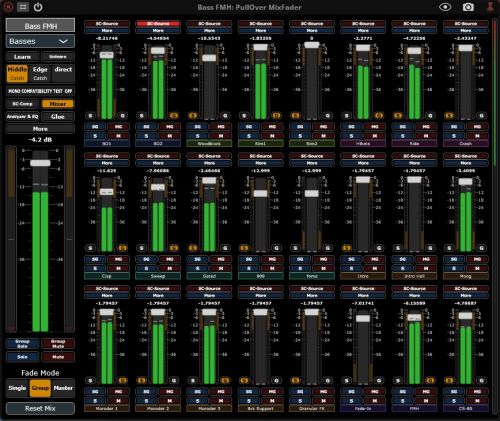Switch to the Glue tab
This screenshot has width=500, height=421.
[x=58, y=116]
